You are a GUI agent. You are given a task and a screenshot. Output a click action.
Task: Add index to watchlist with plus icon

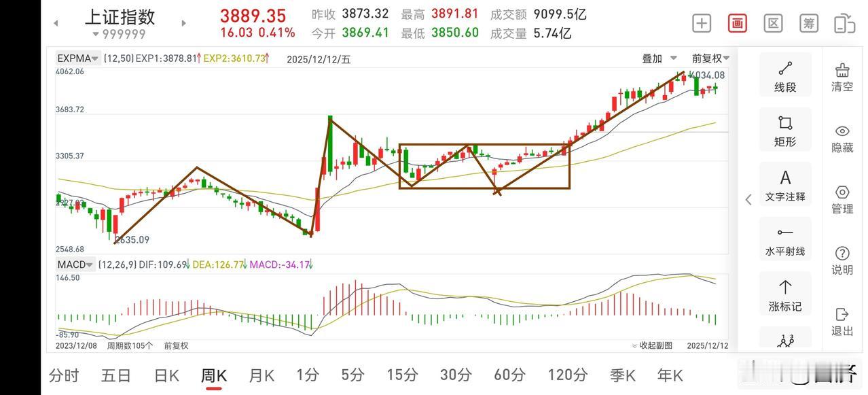click(702, 23)
